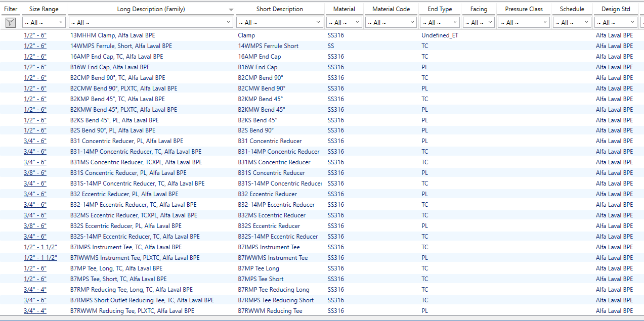The height and width of the screenshot is (321, 644).
Task: Click the Pressure Class column header
Action: click(524, 9)
